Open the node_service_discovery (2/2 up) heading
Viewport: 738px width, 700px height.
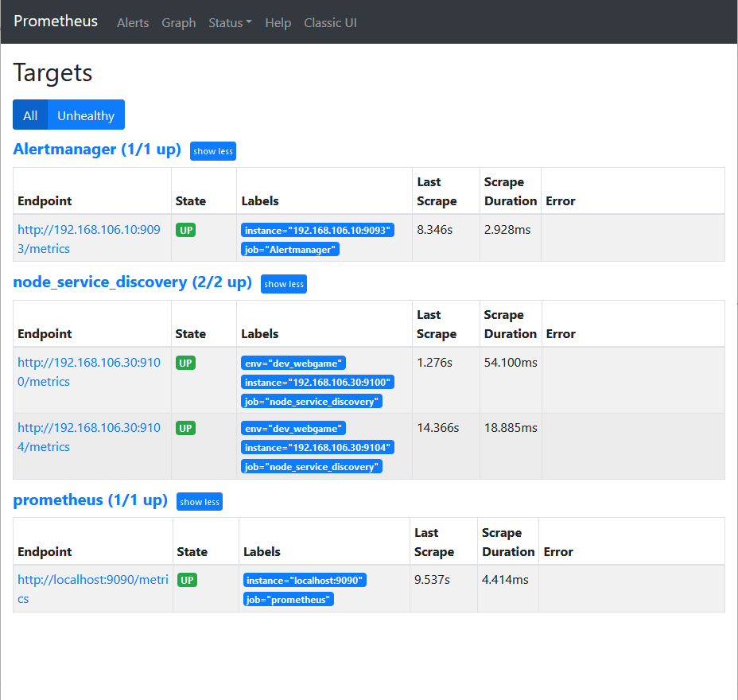[132, 282]
